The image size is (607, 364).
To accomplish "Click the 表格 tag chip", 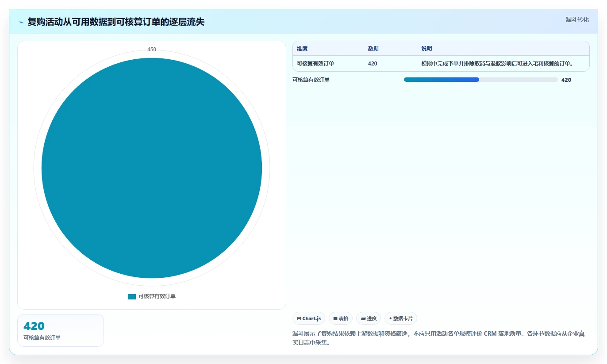I will coord(341,318).
